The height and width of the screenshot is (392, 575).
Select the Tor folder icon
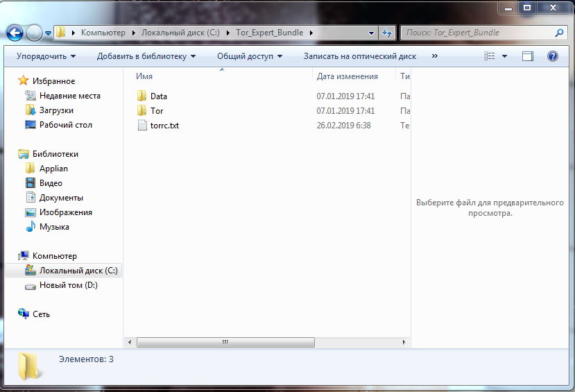click(x=142, y=111)
